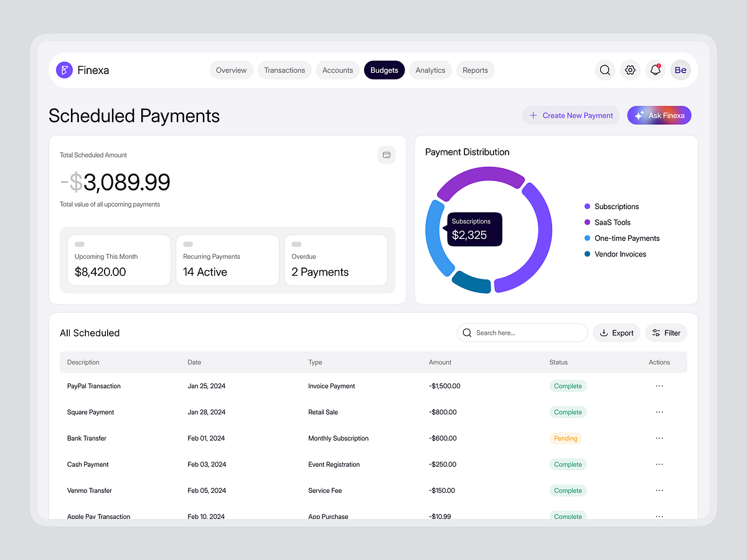This screenshot has width=747, height=560.
Task: Click the sparkle icon on Ask Finexa
Action: tap(639, 115)
